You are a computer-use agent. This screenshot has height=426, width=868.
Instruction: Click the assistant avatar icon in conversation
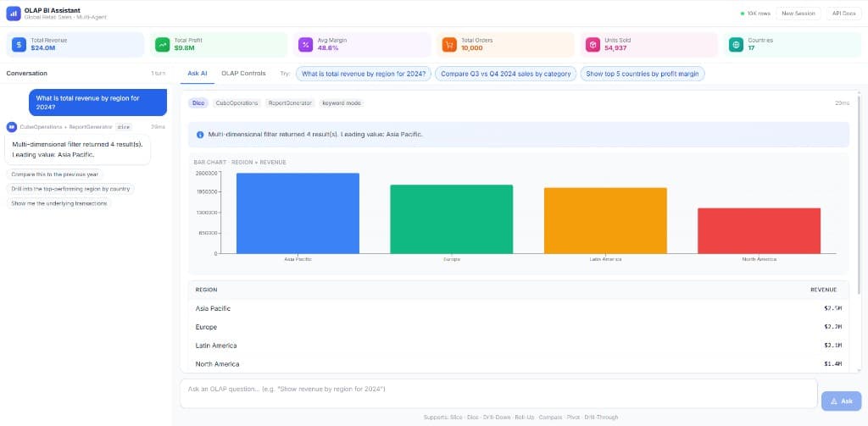click(12, 127)
